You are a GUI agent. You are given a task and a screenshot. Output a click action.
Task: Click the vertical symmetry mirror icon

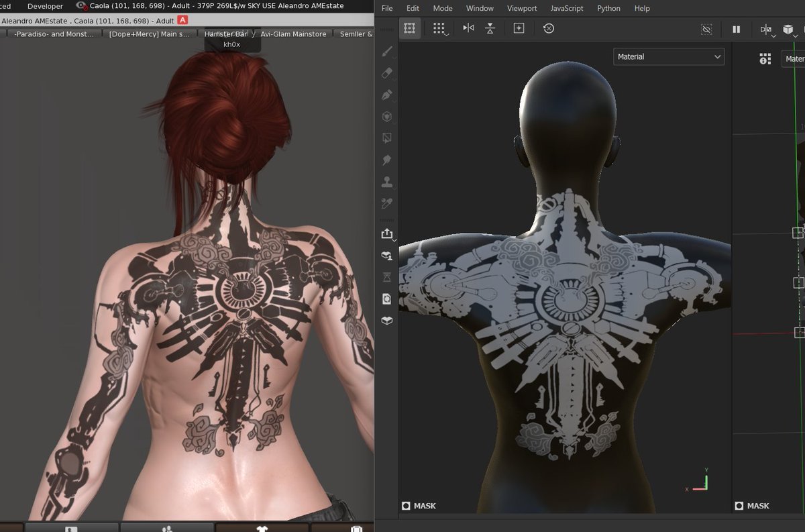tap(490, 28)
